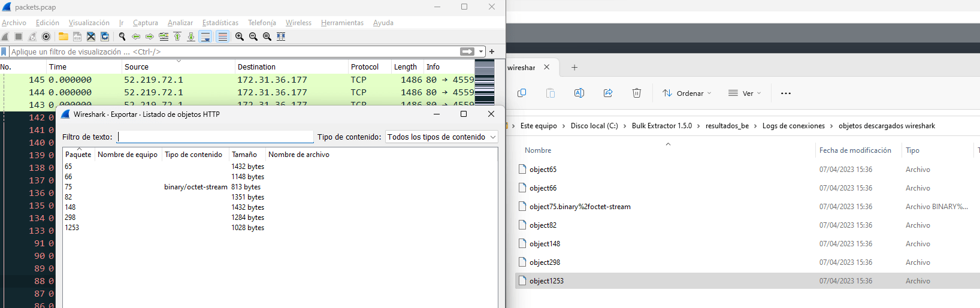This screenshot has width=980, height=308.
Task: Expand the Ver view options
Action: pos(745,93)
